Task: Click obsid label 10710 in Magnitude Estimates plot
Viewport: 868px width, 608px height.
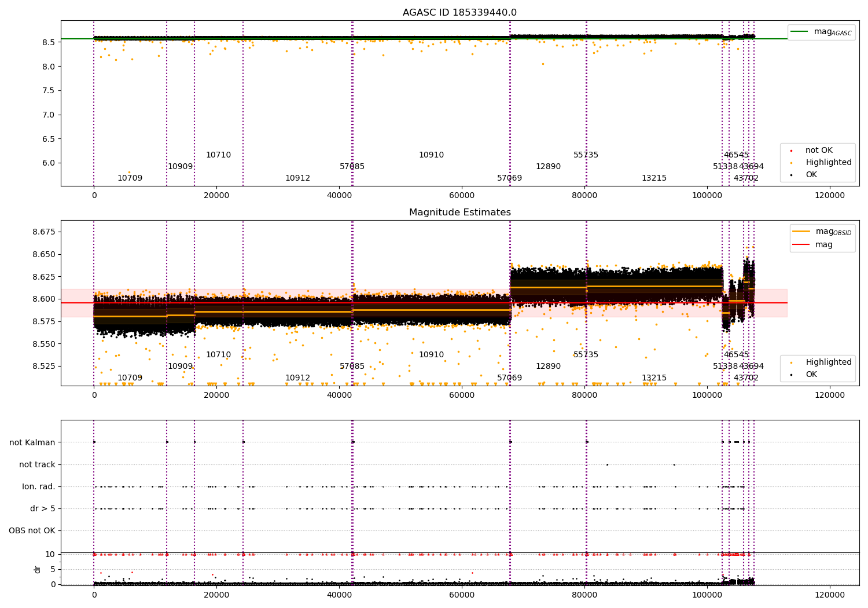Action: (x=218, y=355)
